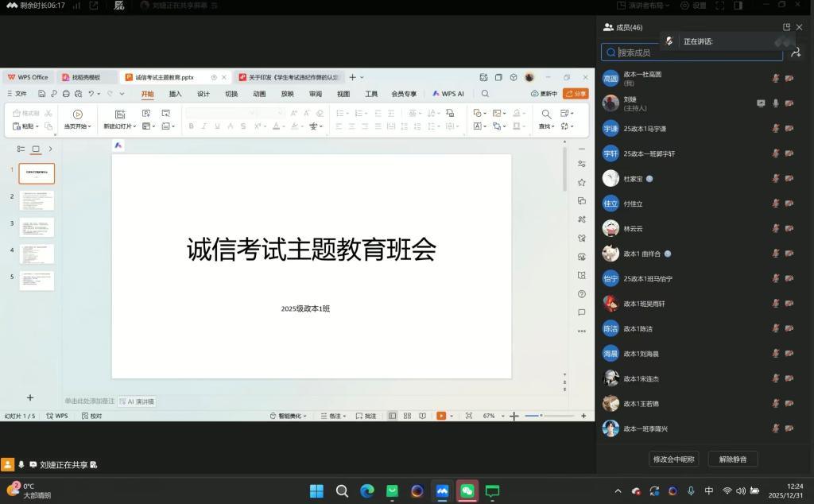Click the 解除静音 unmute button
Screen dimensions: 814x504
pyautogui.click(x=732, y=459)
